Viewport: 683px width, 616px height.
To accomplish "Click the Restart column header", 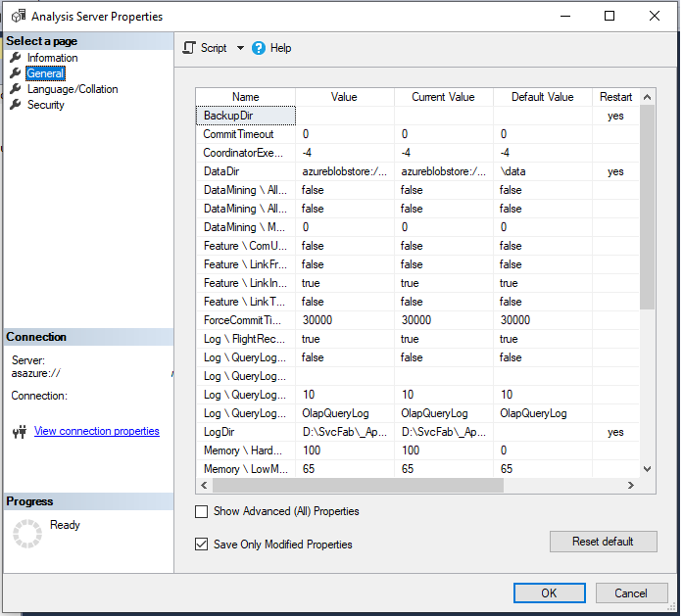I will (615, 97).
